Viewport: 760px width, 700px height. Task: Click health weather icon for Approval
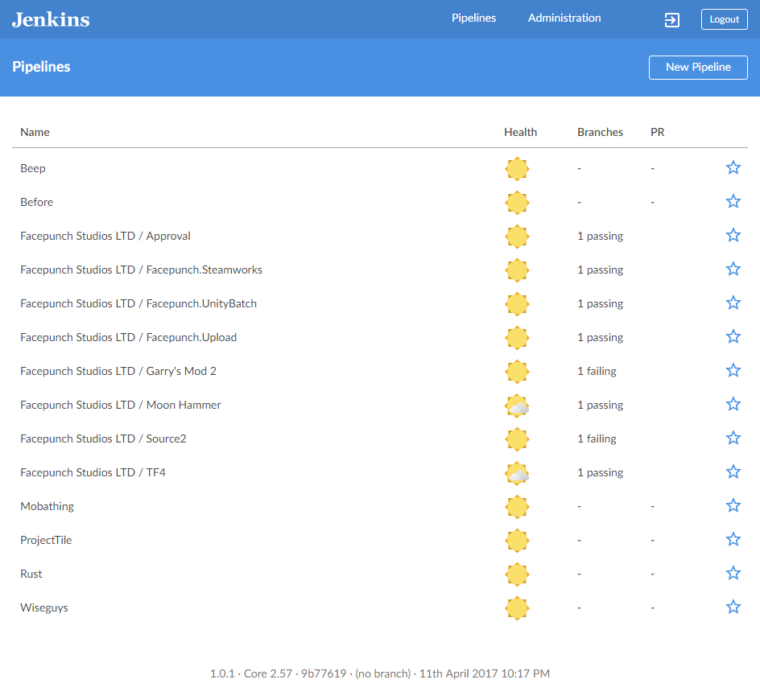517,237
